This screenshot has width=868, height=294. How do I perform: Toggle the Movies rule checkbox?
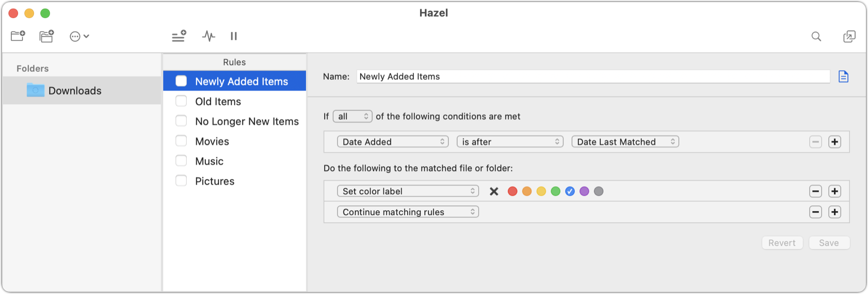click(181, 141)
